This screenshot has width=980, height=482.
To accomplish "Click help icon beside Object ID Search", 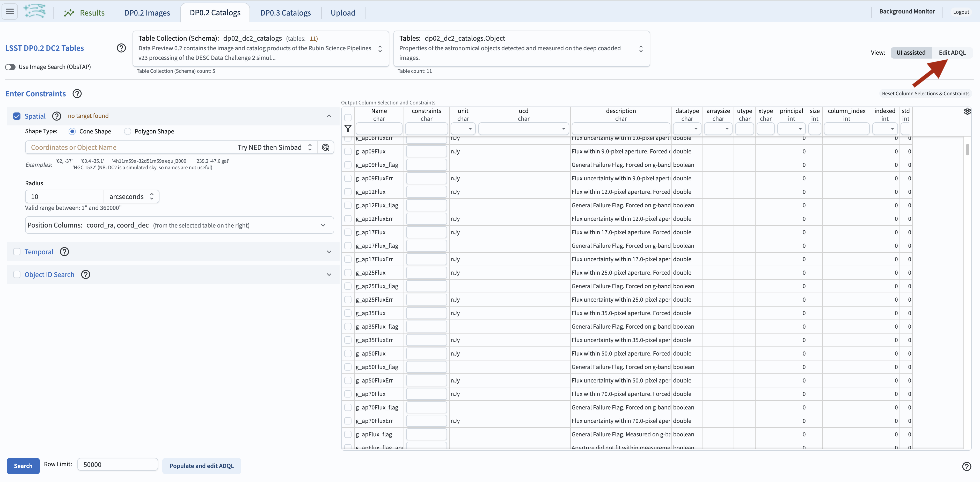I will click(x=86, y=274).
